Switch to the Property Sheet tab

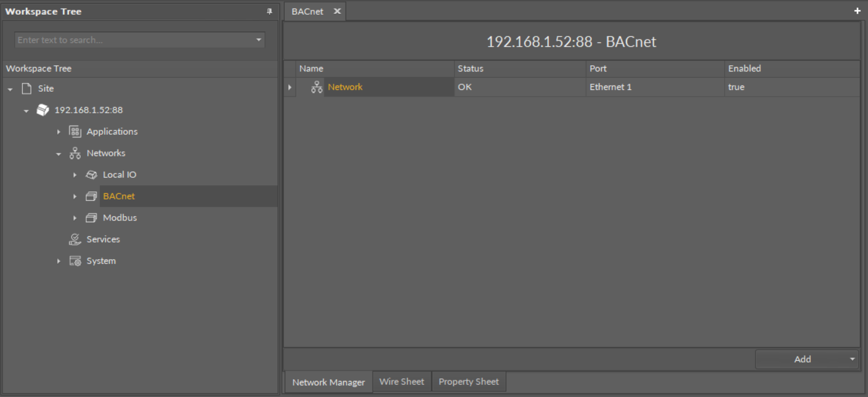(469, 382)
